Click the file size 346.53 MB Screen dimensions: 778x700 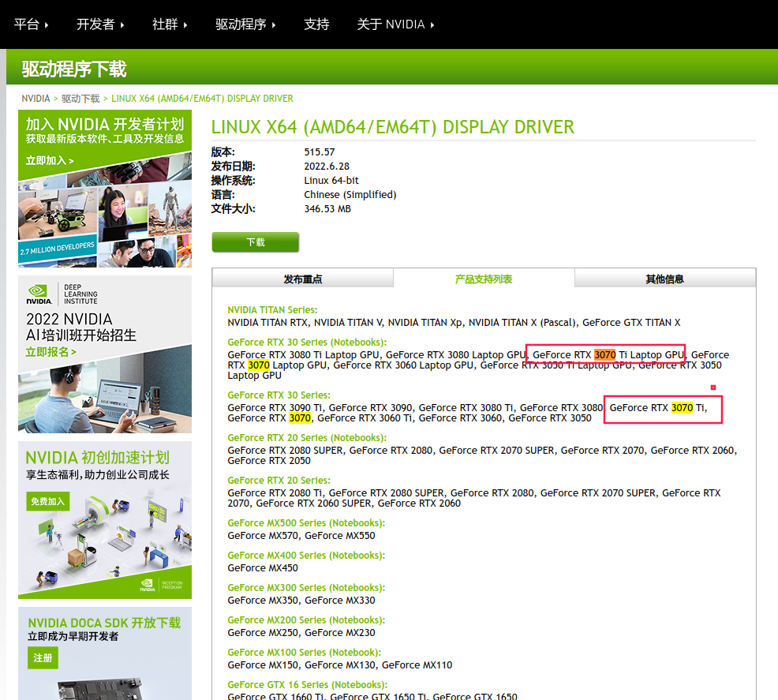coord(327,209)
